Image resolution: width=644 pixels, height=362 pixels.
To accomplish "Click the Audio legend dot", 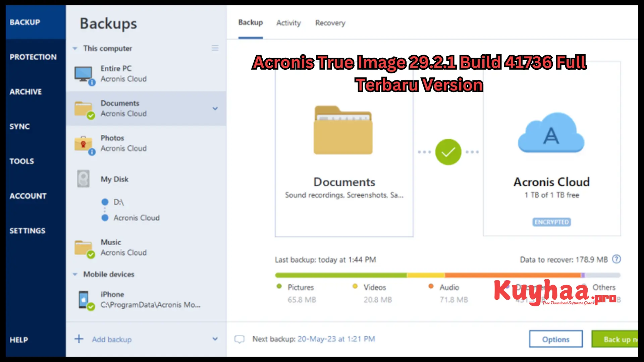I will pyautogui.click(x=431, y=286).
